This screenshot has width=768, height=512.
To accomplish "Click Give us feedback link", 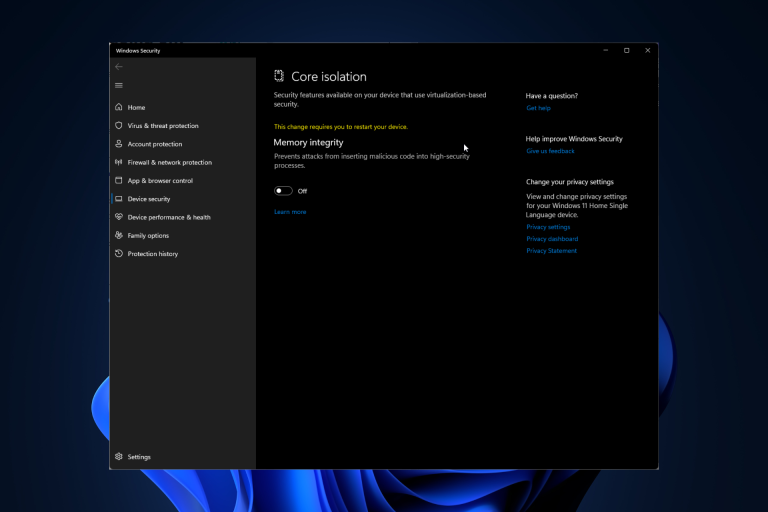I will point(550,151).
